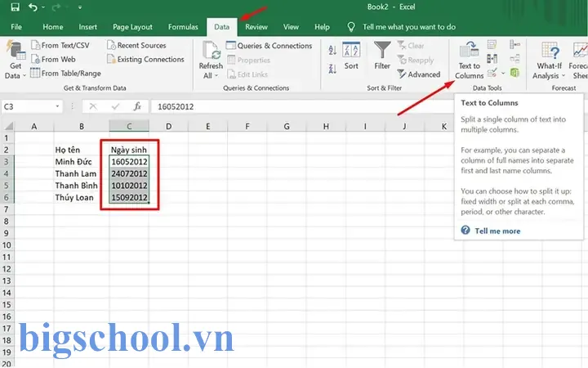Switch to the Formulas tab
The image size is (588, 368).
click(x=183, y=27)
